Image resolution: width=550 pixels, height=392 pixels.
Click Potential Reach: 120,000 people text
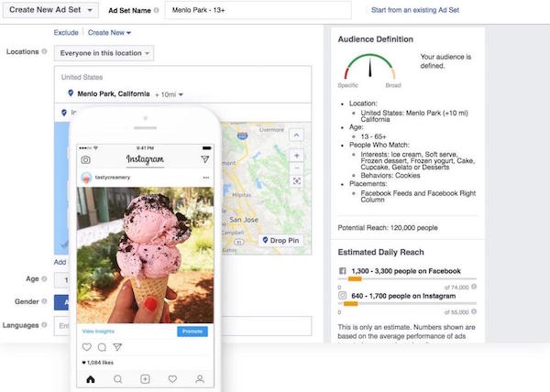click(x=388, y=228)
